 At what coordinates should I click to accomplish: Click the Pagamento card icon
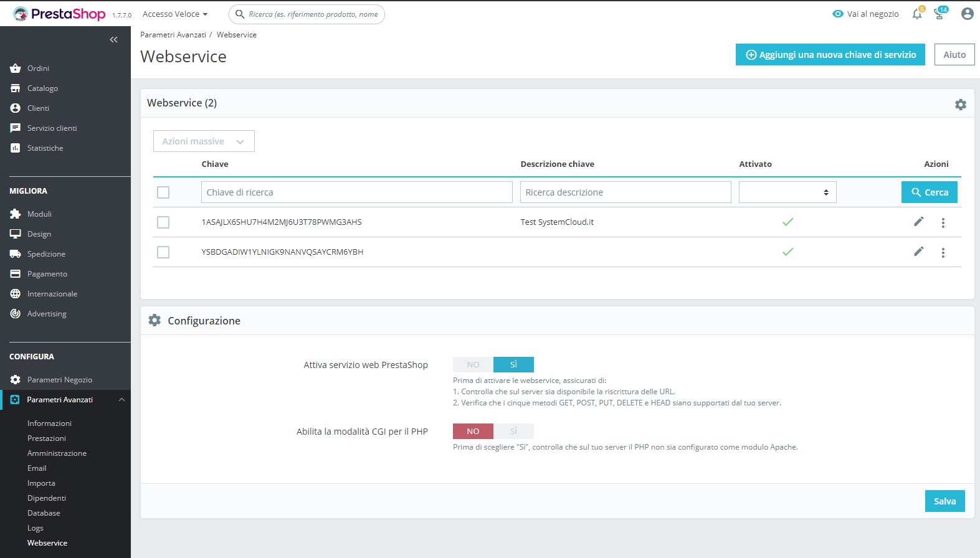16,274
